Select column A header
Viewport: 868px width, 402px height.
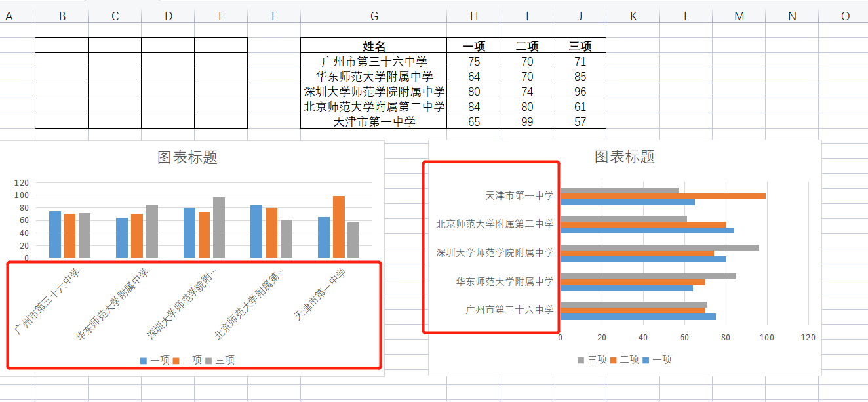tap(9, 16)
